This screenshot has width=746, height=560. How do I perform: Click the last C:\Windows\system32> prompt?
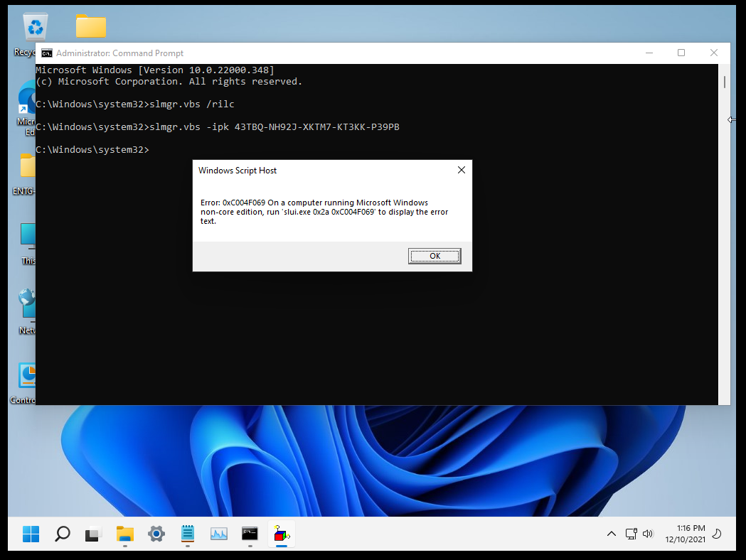(x=92, y=150)
